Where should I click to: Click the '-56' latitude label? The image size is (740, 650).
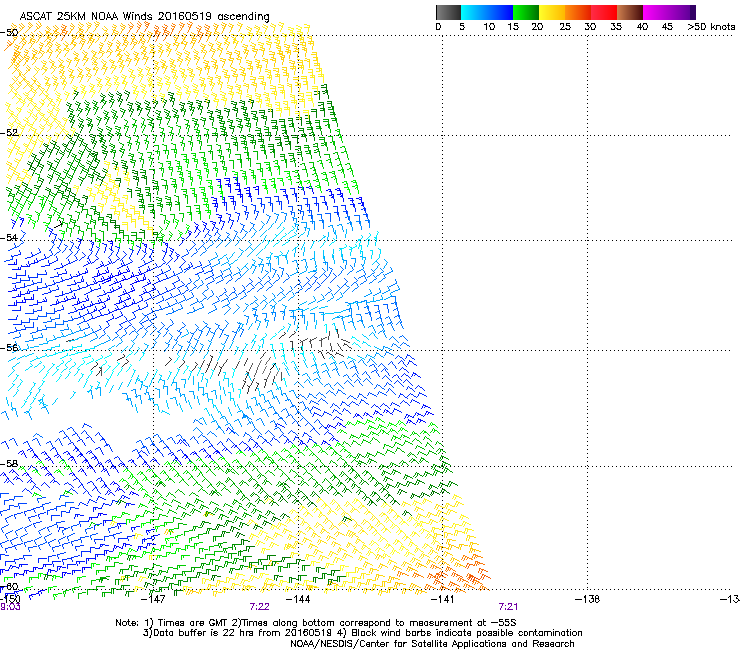tap(9, 347)
